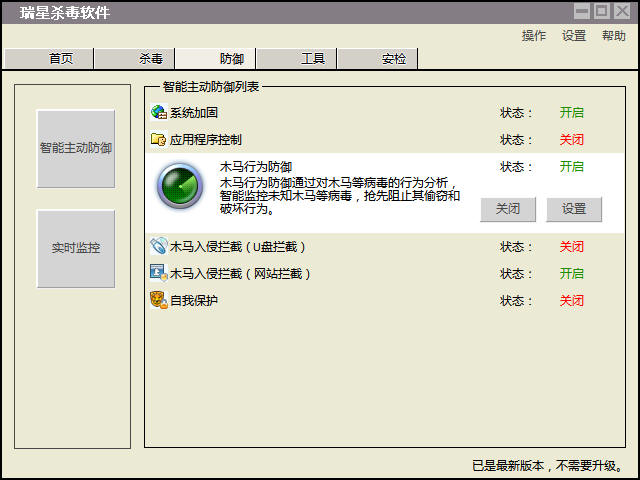Click 关闭 status of 自我保护
The image size is (640, 480).
pyautogui.click(x=571, y=301)
